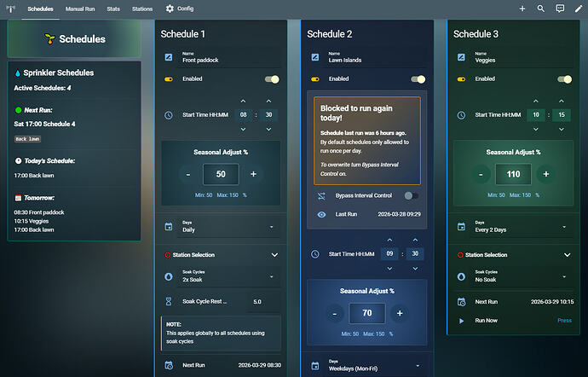Increase Schedule 1 seasonal adjust with plus
This screenshot has height=377, width=588.
coord(253,174)
